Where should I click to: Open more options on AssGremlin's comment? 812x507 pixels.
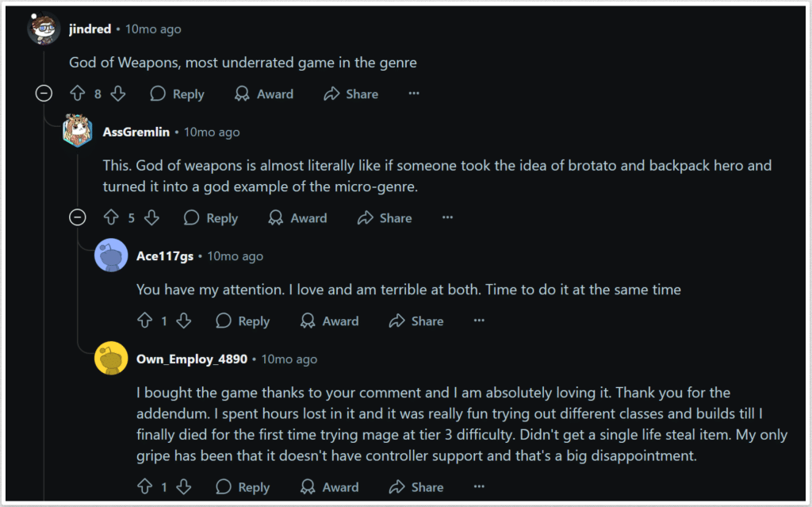[447, 217]
